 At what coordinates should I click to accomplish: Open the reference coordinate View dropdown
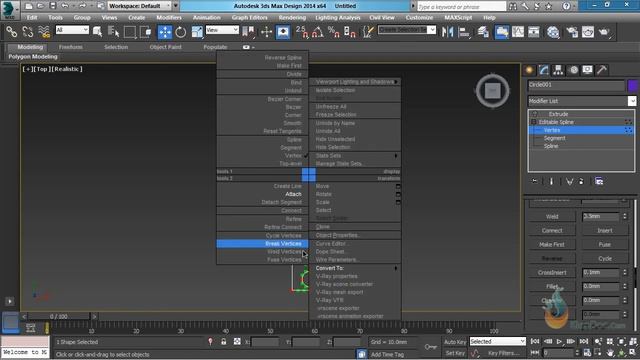tap(222, 30)
